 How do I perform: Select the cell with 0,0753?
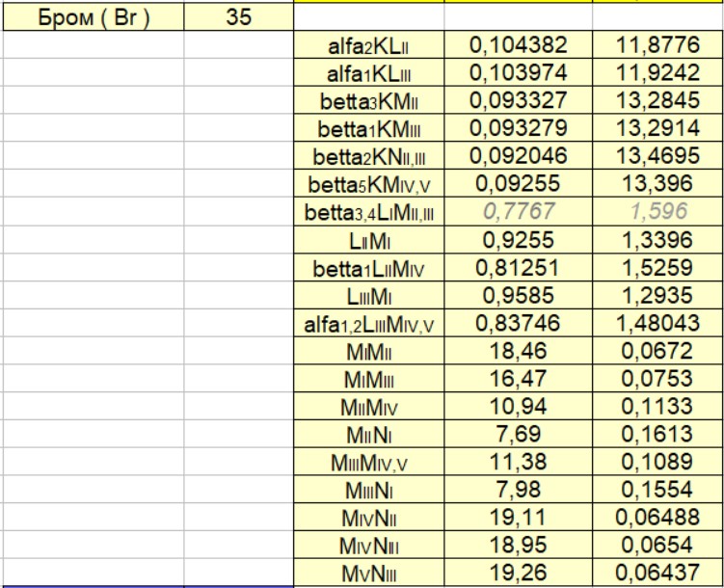coord(658,379)
